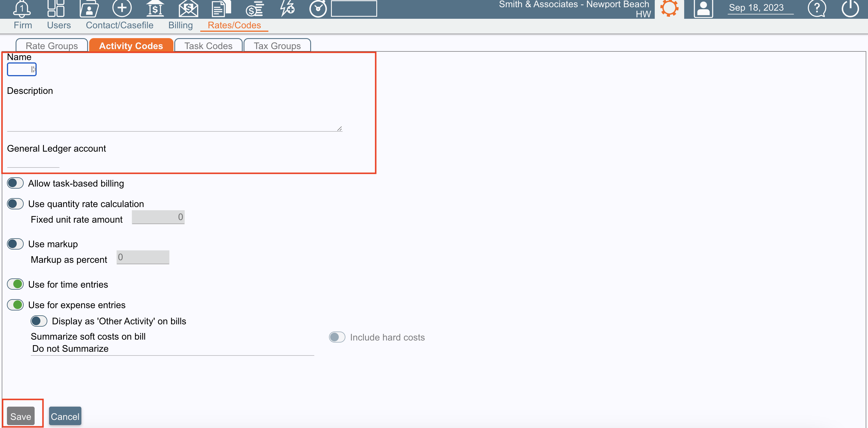Toggle Include hard costs switch

(337, 337)
